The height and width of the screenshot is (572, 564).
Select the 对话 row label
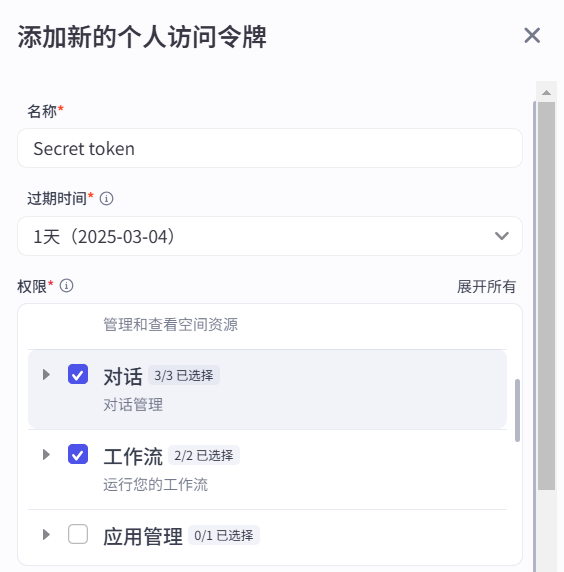point(123,376)
